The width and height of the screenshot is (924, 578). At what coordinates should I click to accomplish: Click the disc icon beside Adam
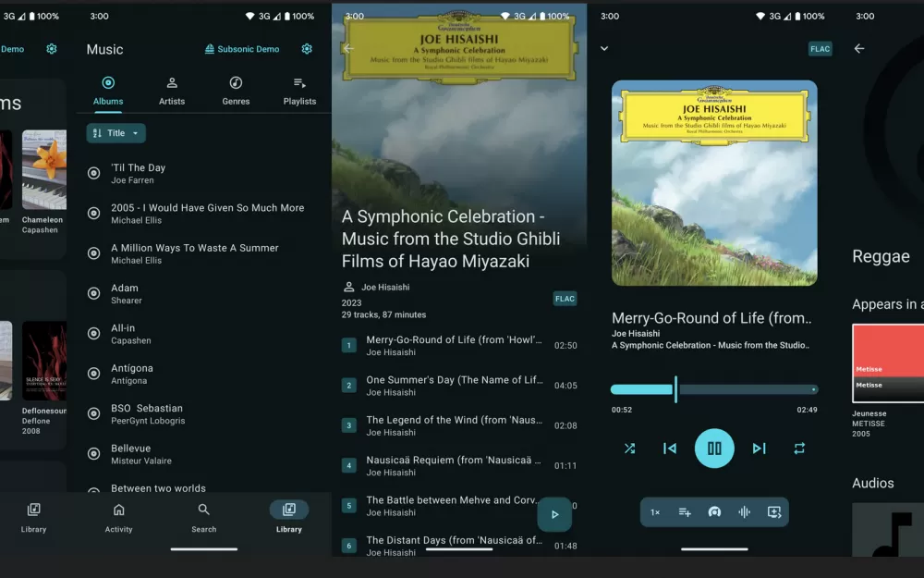[x=93, y=293]
